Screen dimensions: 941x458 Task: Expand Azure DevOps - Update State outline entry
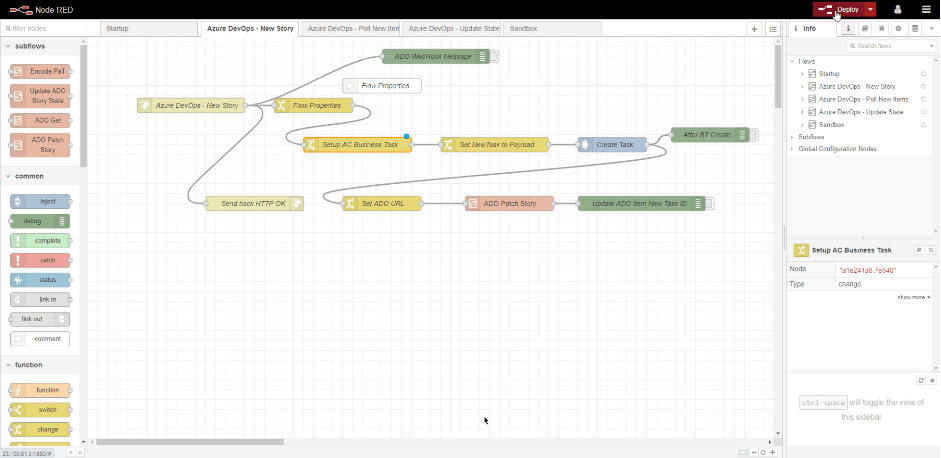click(802, 112)
